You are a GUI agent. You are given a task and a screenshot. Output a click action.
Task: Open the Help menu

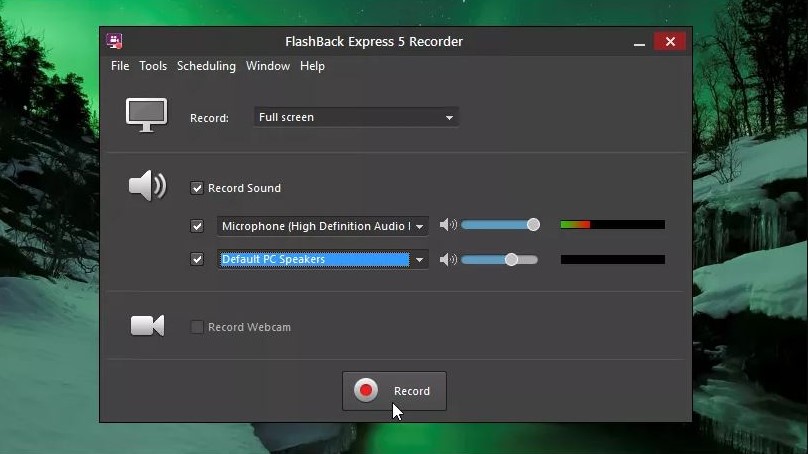point(312,66)
